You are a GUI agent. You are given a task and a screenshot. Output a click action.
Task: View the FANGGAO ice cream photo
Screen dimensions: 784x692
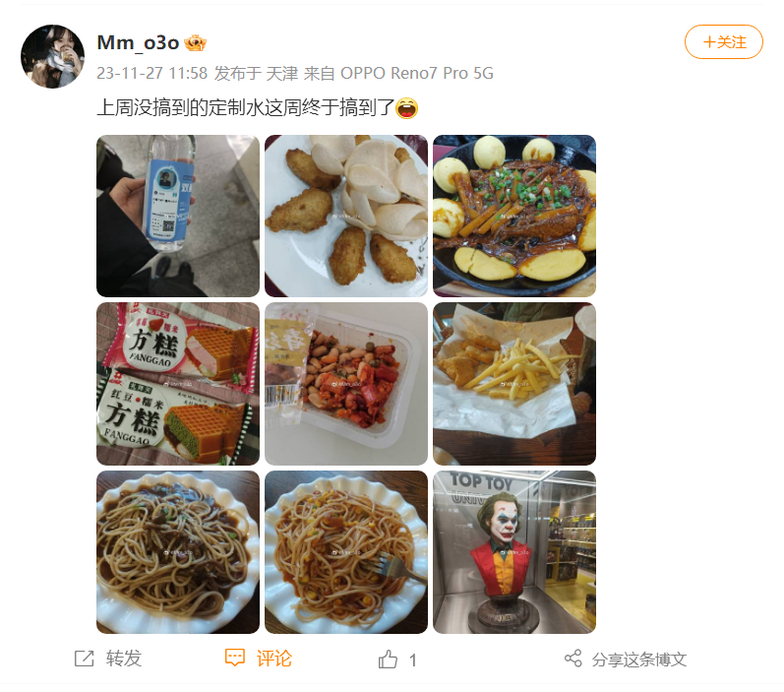178,384
